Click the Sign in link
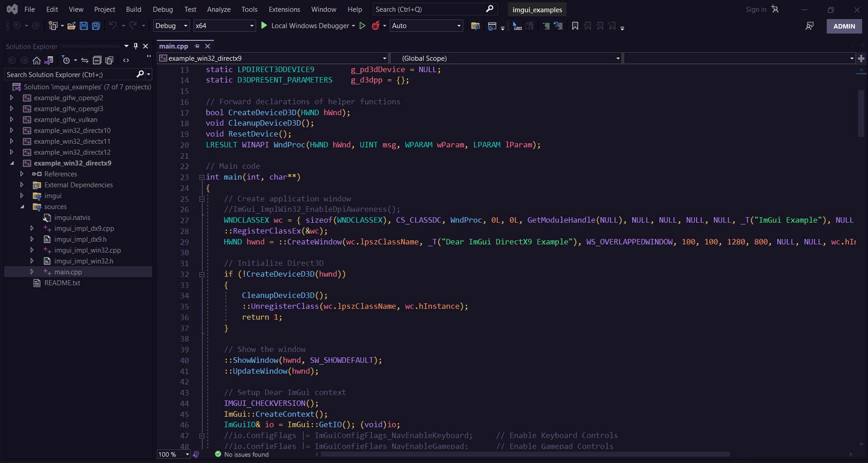The height and width of the screenshot is (463, 868). [x=756, y=9]
